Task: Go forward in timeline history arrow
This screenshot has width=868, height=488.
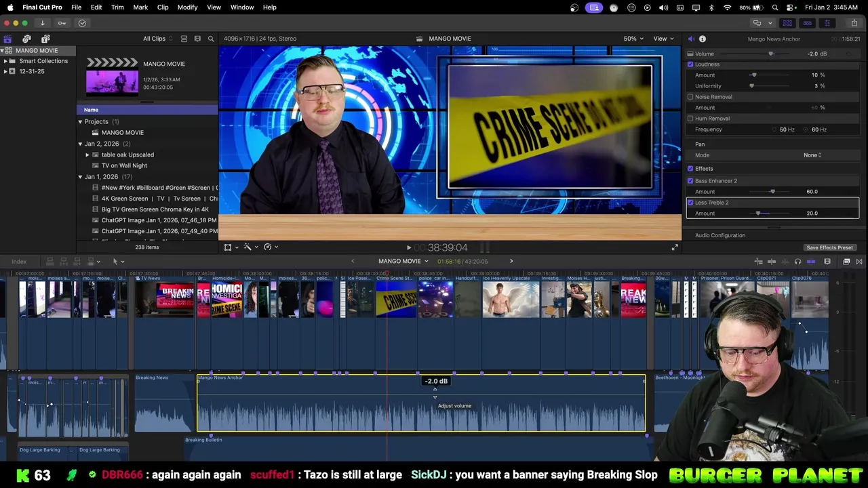Action: pos(511,262)
